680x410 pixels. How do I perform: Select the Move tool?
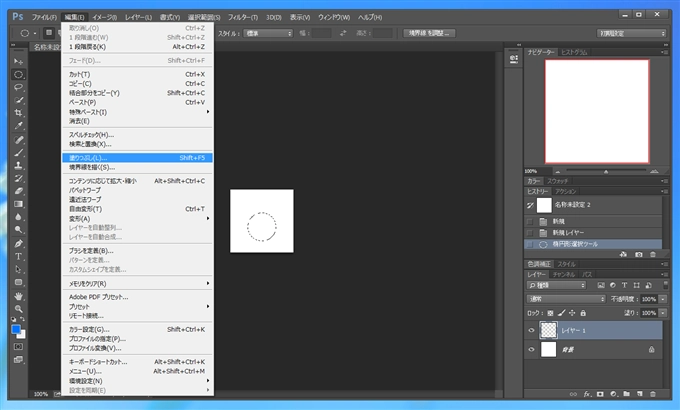(18, 62)
